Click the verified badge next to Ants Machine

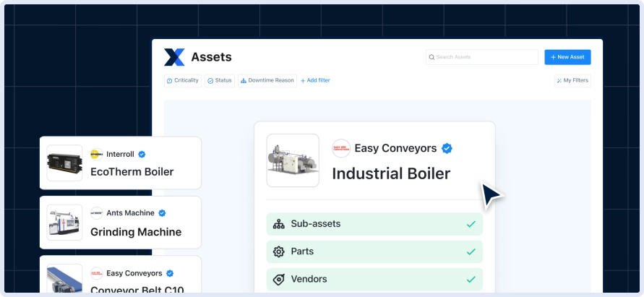pos(162,213)
